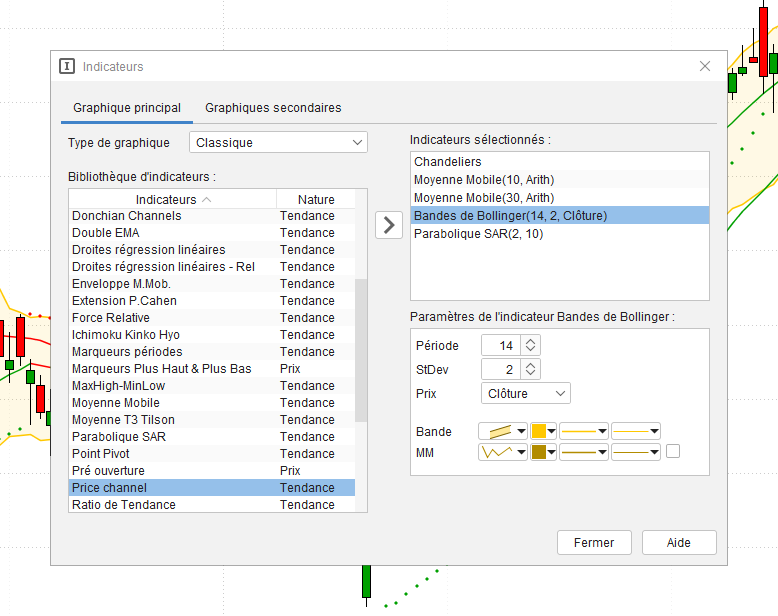Open the MM zigzag style picker
Screen dimensions: 778x616
[x=502, y=452]
